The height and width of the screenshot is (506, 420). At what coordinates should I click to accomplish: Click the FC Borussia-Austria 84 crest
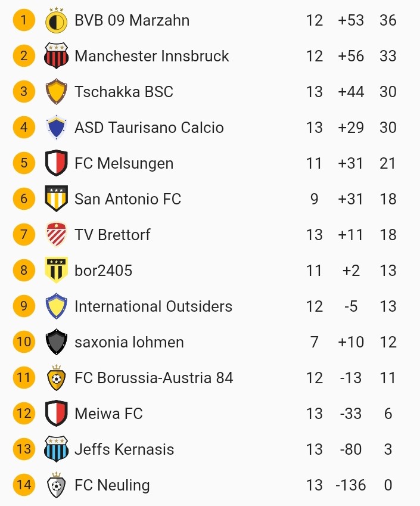coord(57,378)
